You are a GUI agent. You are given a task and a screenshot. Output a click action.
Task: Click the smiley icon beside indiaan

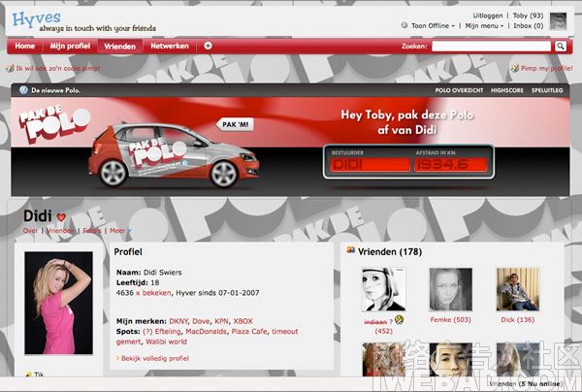tap(399, 319)
